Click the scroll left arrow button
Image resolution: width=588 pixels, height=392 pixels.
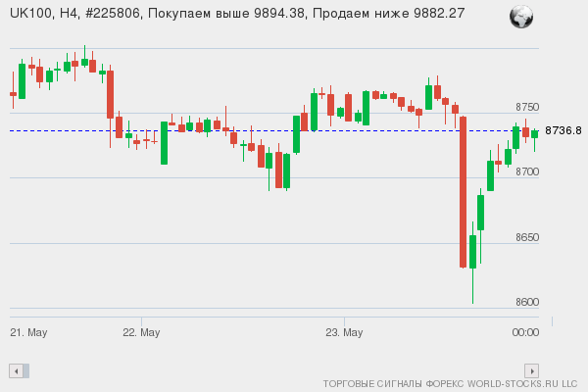pyautogui.click(x=16, y=371)
